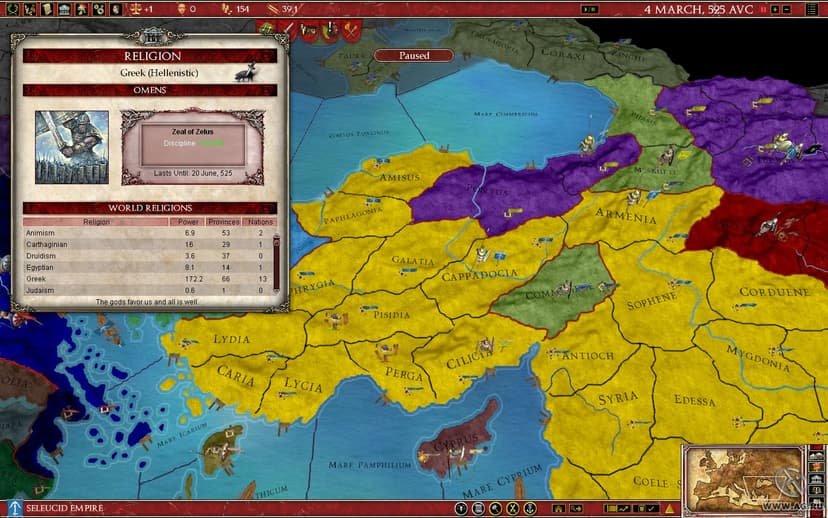Click the go-to arrow icon in bottom bar

tap(576, 508)
